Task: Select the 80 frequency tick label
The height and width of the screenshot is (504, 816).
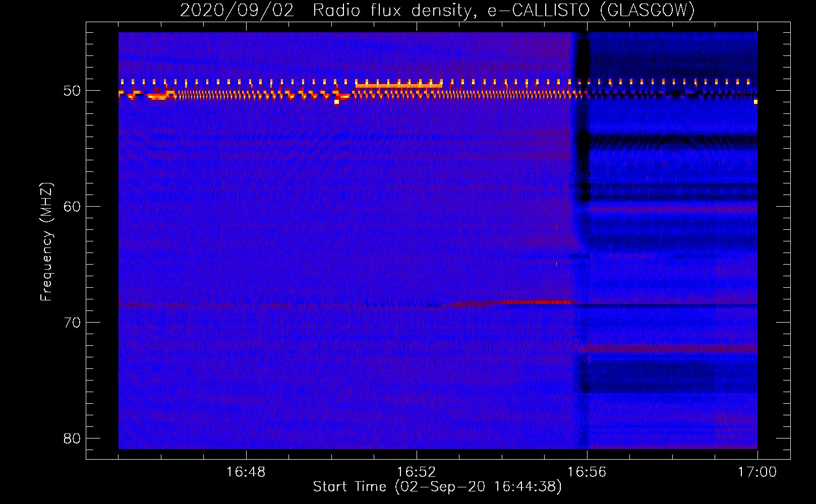Action: coord(73,438)
